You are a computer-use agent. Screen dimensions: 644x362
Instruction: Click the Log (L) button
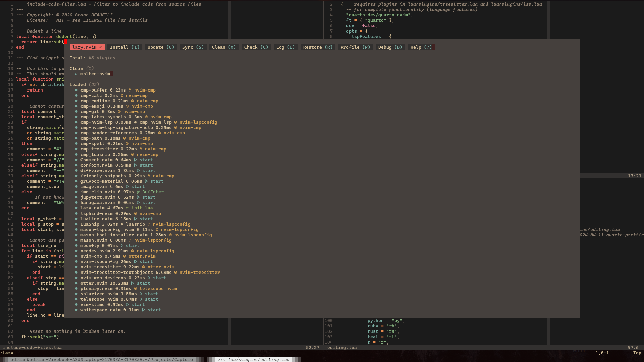point(286,47)
